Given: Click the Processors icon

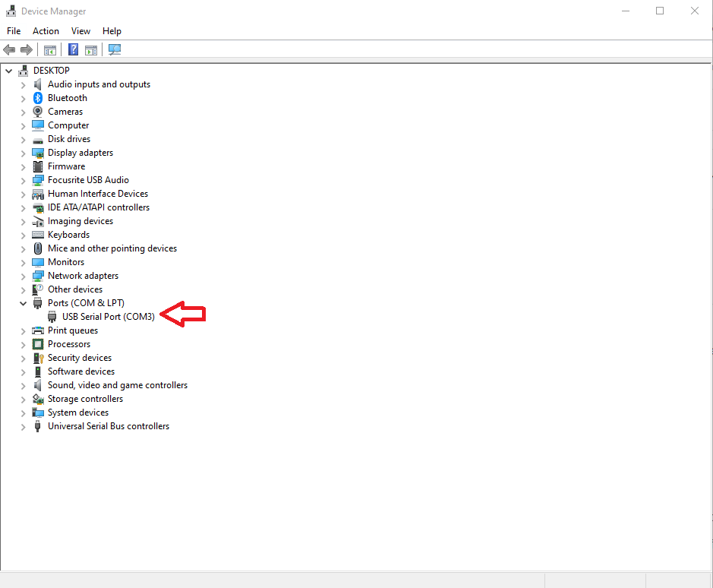Looking at the screenshot, I should (x=38, y=344).
